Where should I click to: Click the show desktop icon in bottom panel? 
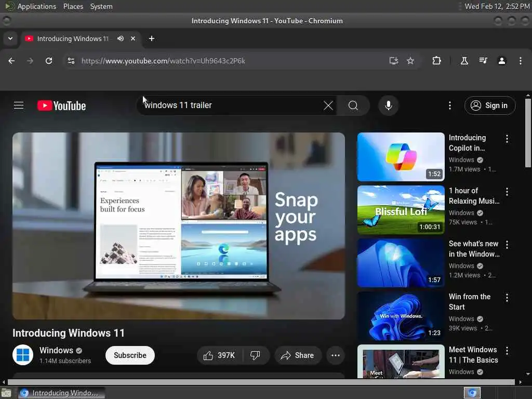point(6,393)
